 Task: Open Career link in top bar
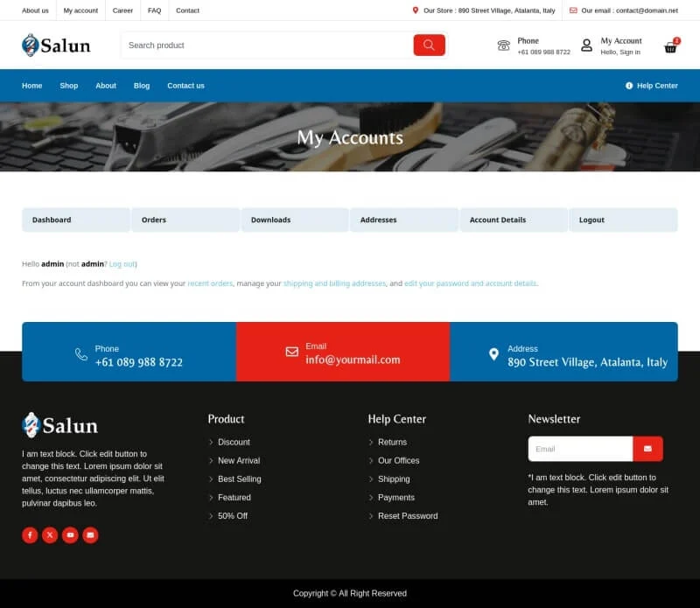click(122, 10)
